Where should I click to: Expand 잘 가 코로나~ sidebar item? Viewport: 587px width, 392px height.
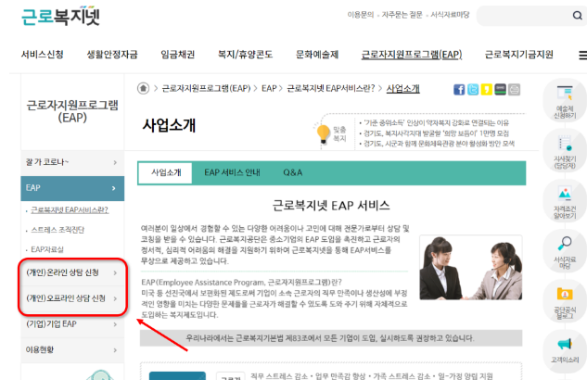(72, 162)
